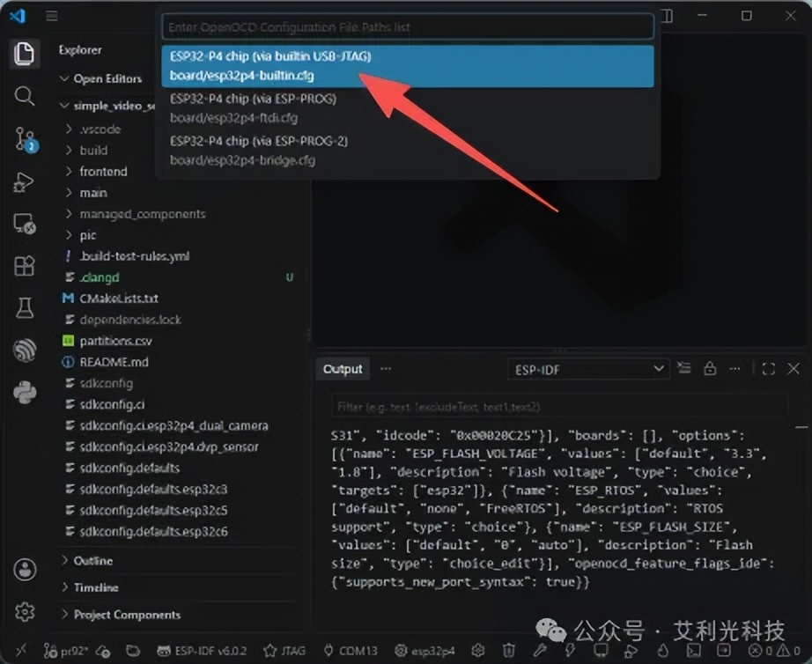Open the Testing flask icon
Viewport: 812px width, 664px height.
coord(24,307)
